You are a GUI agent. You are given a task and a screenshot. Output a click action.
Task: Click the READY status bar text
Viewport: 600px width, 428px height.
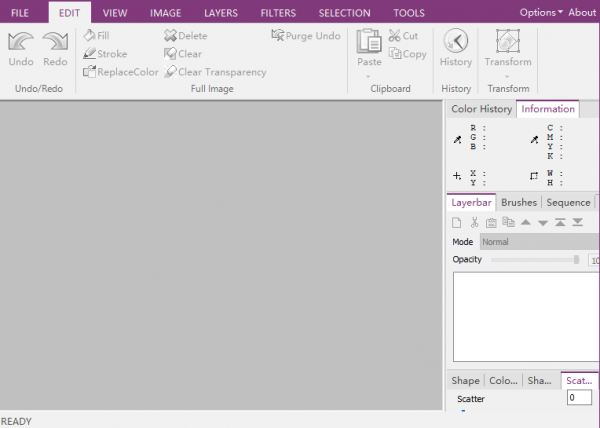pos(16,421)
